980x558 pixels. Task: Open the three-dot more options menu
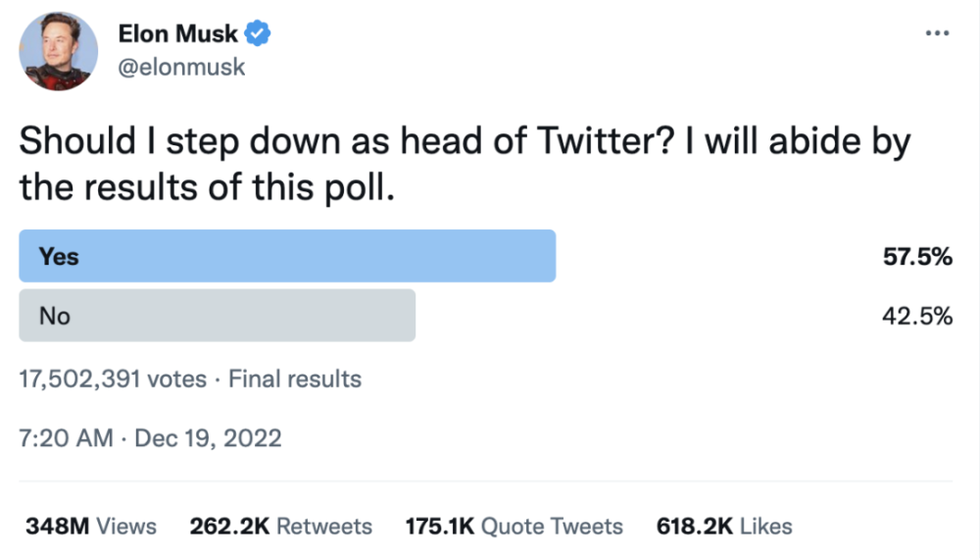[x=937, y=33]
